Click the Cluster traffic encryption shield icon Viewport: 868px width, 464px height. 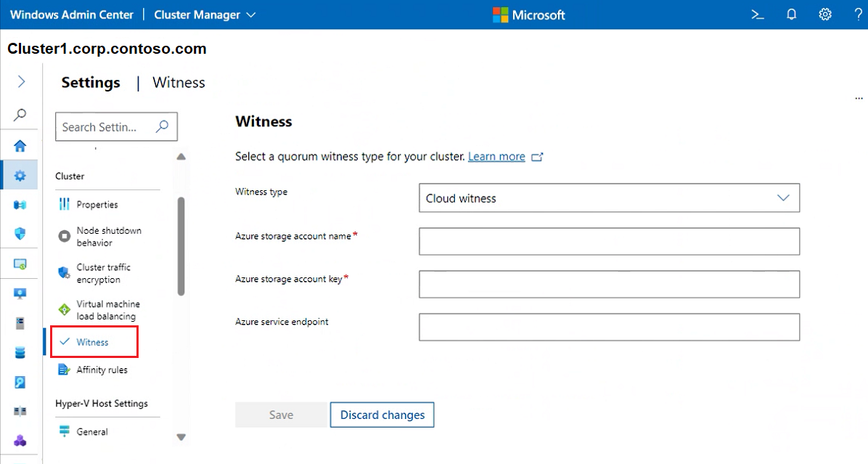point(64,273)
